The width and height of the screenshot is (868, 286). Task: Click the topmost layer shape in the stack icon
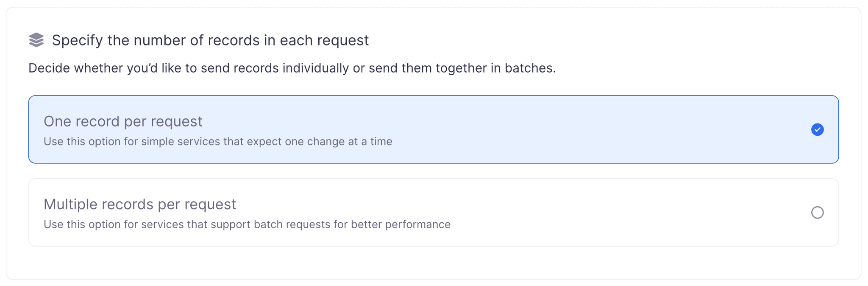pos(36,36)
